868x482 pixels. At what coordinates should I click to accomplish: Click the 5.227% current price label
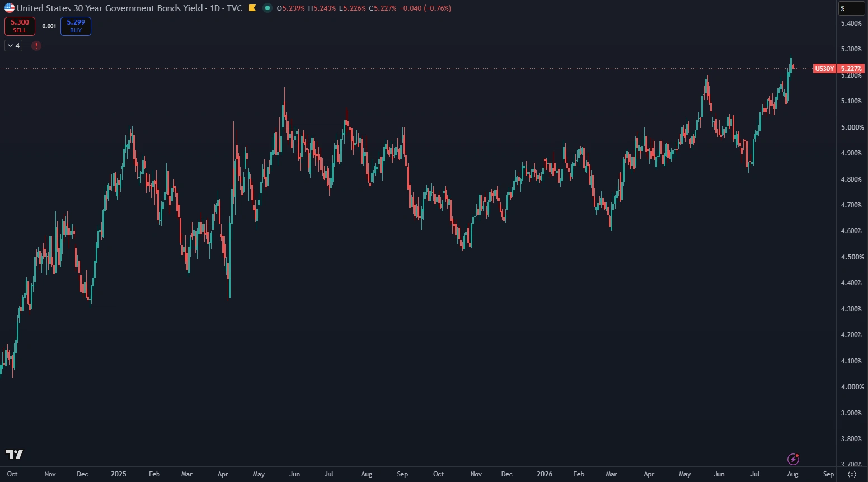(x=851, y=69)
